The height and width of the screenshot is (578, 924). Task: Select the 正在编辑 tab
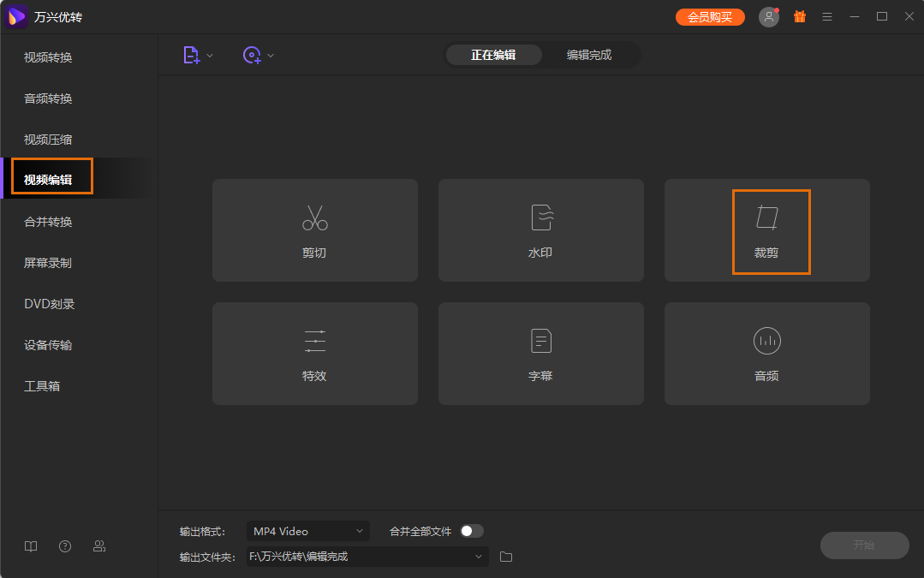(494, 54)
